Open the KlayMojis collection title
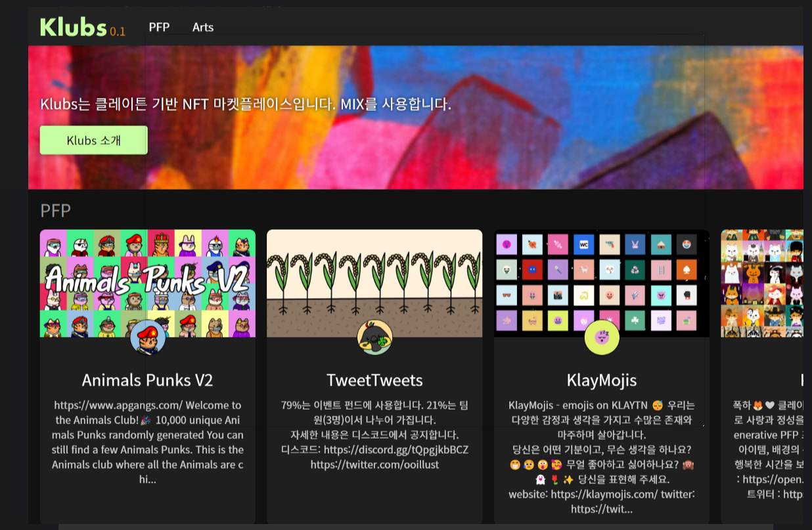812x530 pixels. [x=601, y=380]
